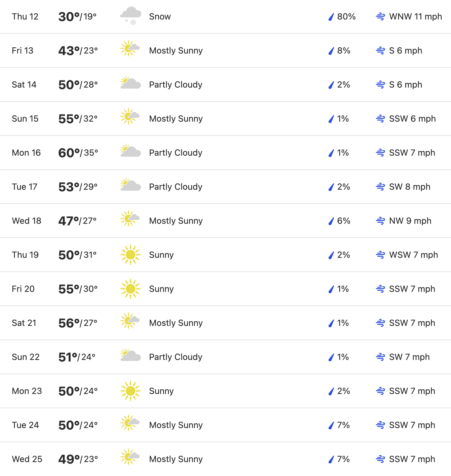Click the wind icon beside WNW 11 mph
This screenshot has height=476, width=451.
coord(380,16)
